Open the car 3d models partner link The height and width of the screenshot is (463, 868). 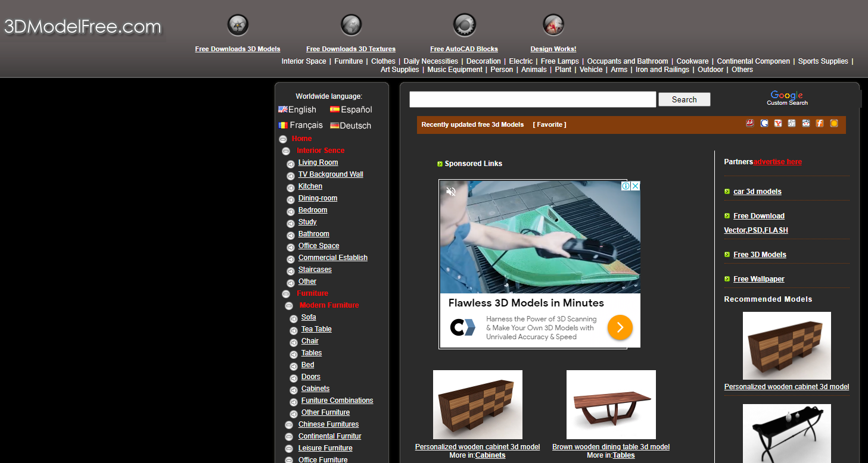pos(758,192)
